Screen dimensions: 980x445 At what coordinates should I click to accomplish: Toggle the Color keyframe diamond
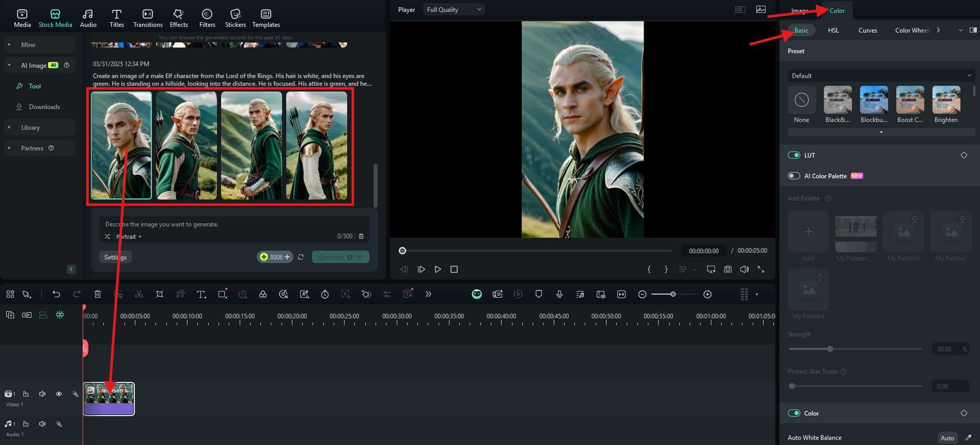pyautogui.click(x=964, y=413)
